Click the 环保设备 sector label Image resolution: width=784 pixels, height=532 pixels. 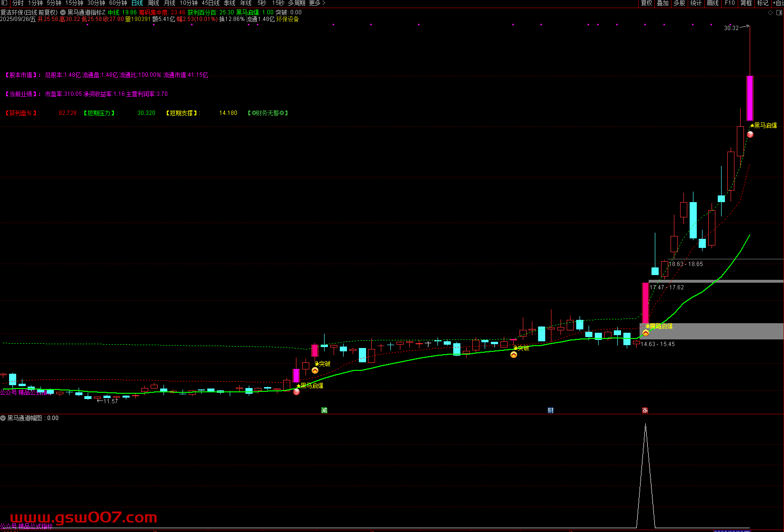pos(287,19)
